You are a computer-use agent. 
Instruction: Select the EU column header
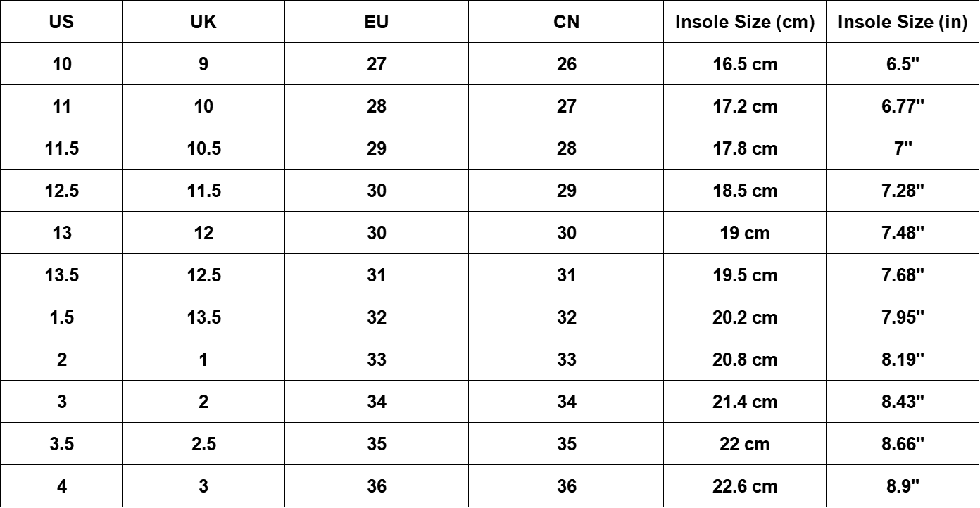[x=377, y=22]
